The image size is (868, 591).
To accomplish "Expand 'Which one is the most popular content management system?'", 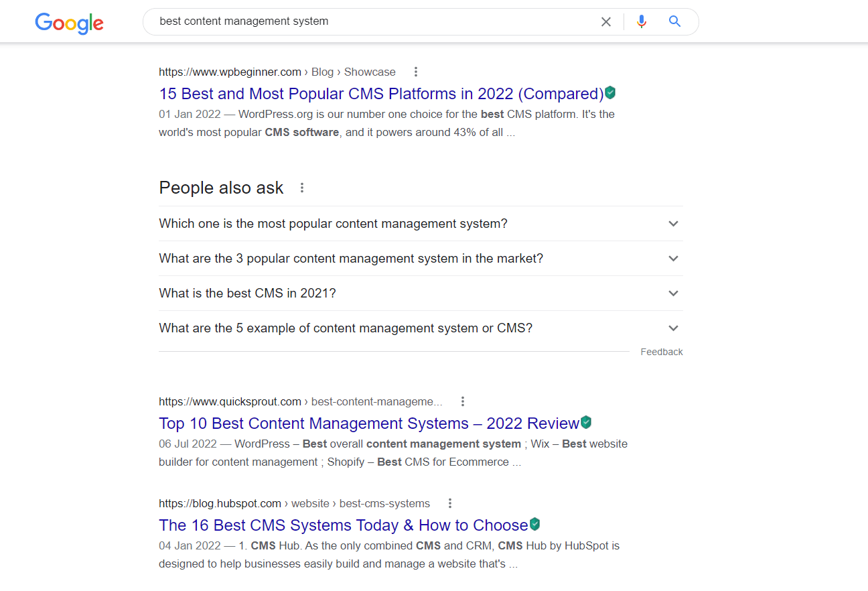I will pyautogui.click(x=421, y=224).
